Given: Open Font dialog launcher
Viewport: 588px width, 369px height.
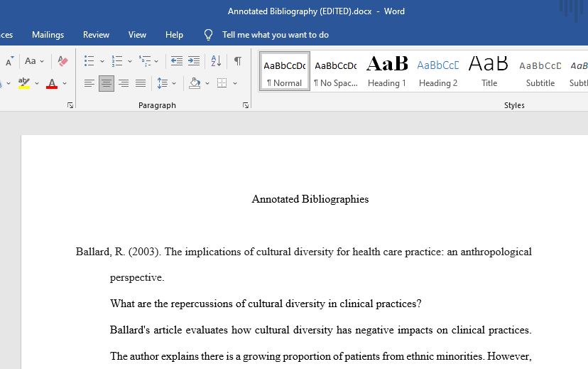Looking at the screenshot, I should pyautogui.click(x=70, y=105).
